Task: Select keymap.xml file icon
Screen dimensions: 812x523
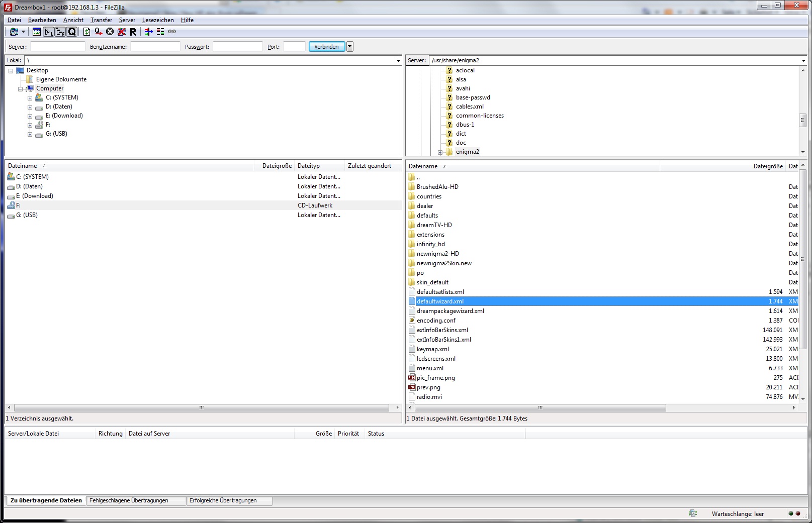Action: (412, 349)
